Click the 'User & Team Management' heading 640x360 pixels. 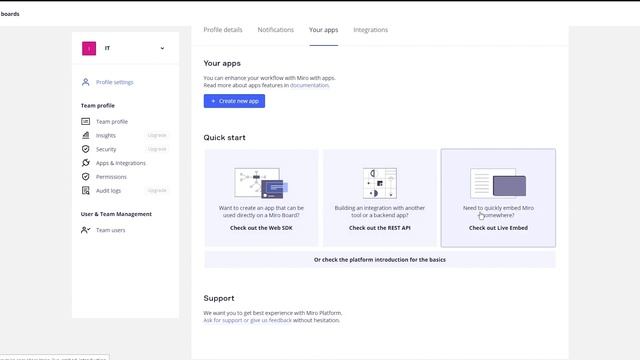116,214
